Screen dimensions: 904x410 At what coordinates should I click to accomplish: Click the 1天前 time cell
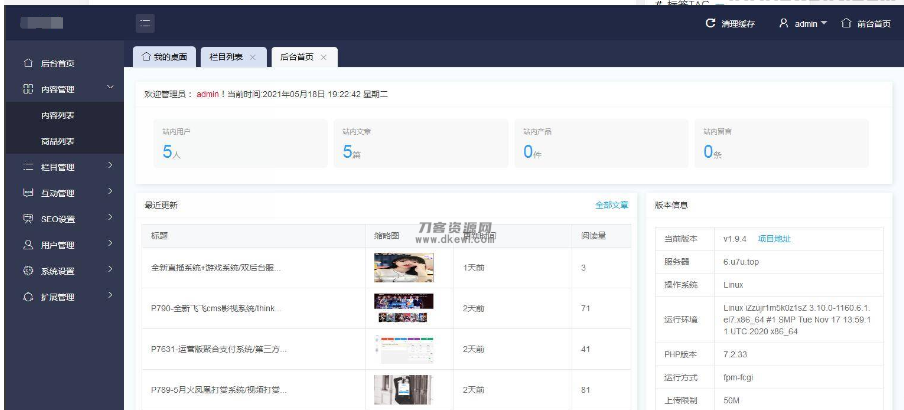(x=473, y=268)
